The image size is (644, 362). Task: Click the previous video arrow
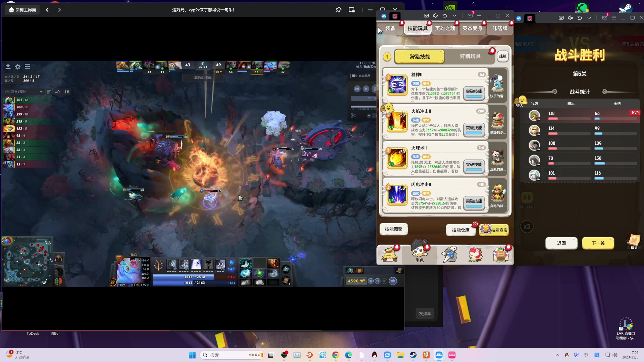click(x=47, y=10)
